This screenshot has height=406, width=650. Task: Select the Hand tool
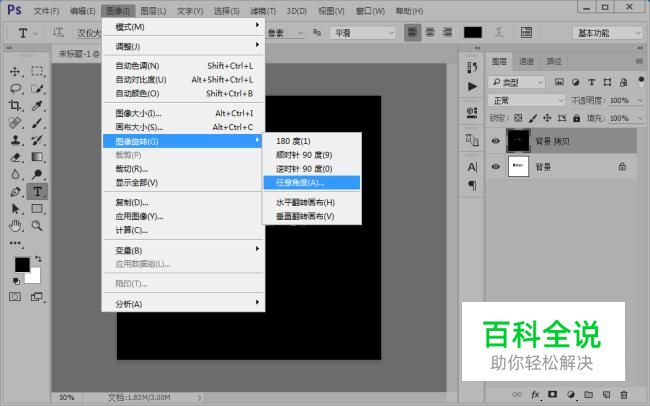click(x=15, y=226)
